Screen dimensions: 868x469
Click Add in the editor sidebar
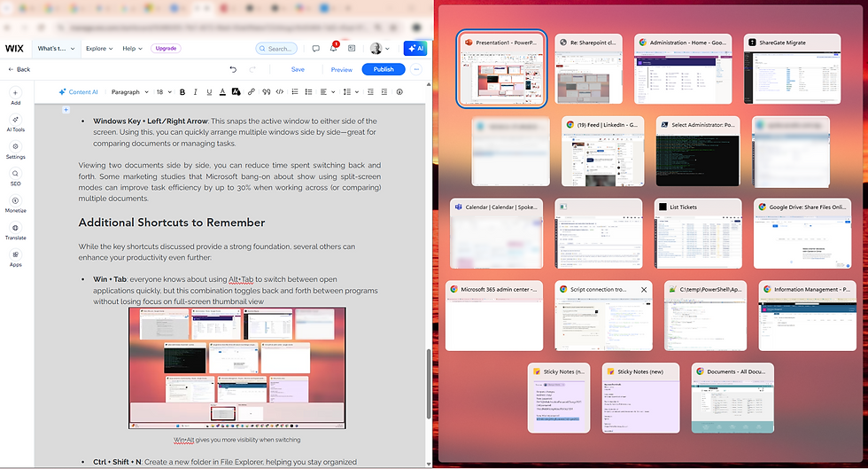pos(16,97)
